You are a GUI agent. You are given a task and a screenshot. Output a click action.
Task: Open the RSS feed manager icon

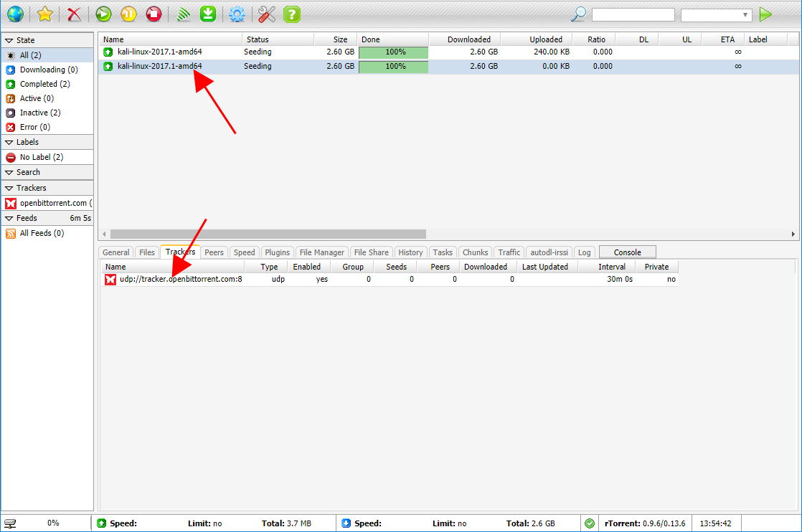pos(183,14)
